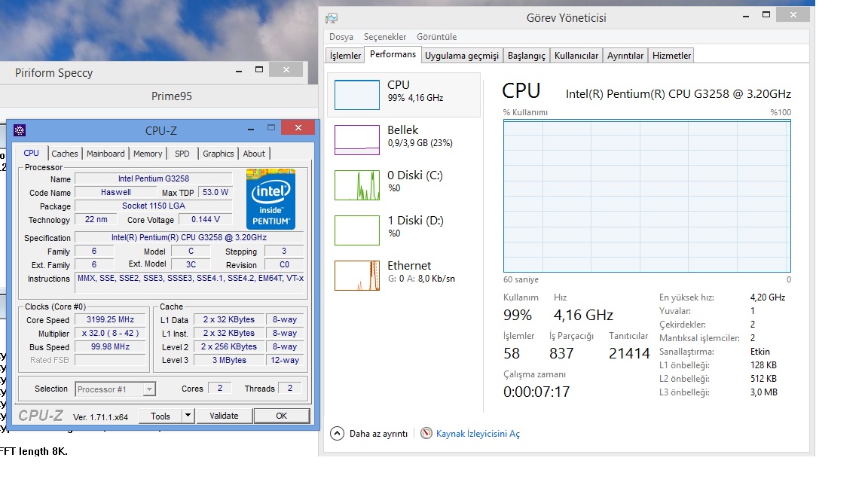Open the Görüntüle menu
The width and height of the screenshot is (868, 488).
click(x=437, y=36)
